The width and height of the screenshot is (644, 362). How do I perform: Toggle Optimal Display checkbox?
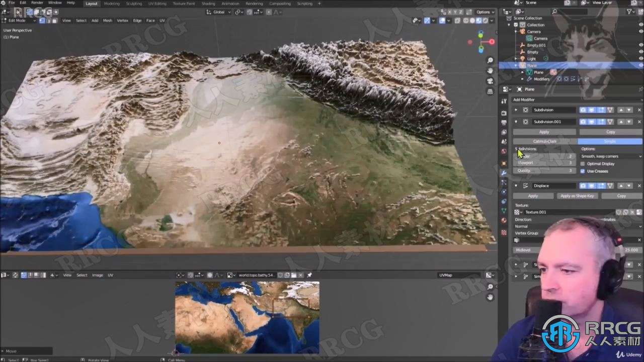point(583,164)
